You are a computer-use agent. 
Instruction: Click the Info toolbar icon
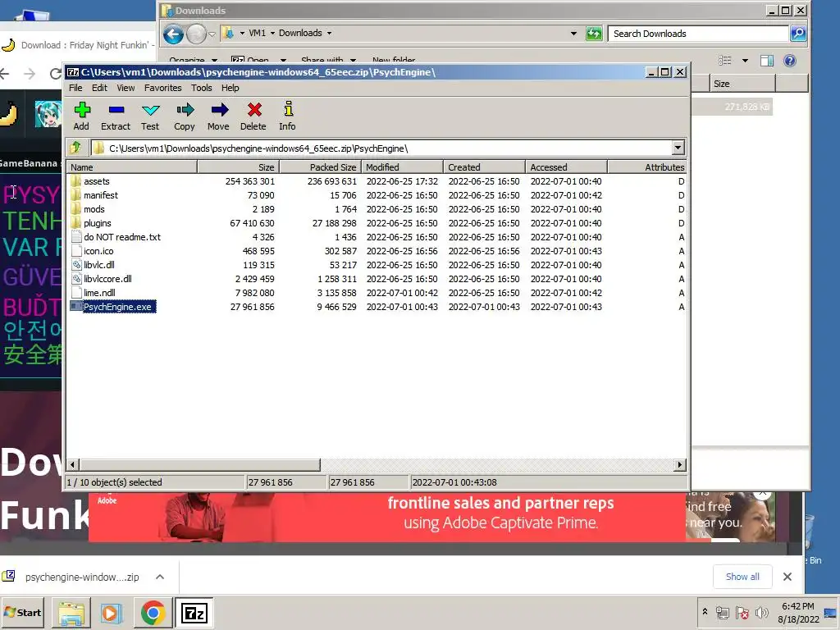click(288, 116)
